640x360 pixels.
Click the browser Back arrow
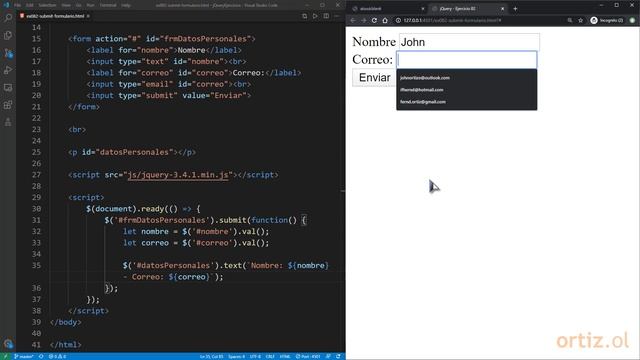[353, 20]
